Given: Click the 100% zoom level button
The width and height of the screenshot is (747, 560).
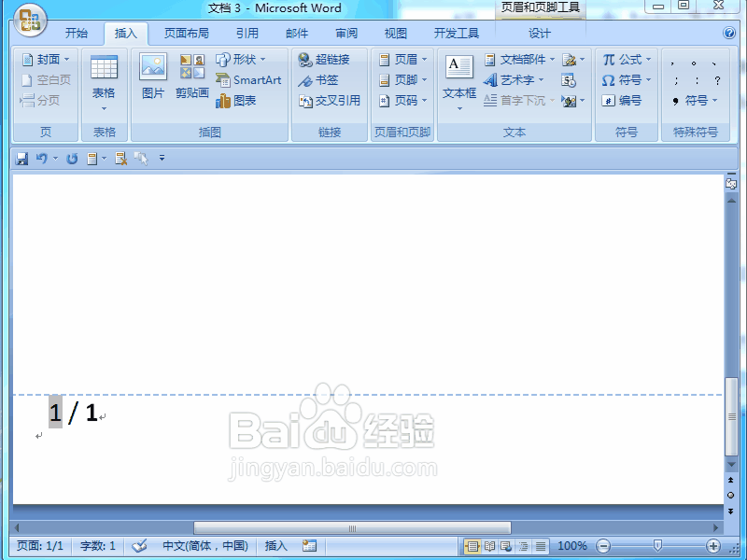Looking at the screenshot, I should coord(572,546).
